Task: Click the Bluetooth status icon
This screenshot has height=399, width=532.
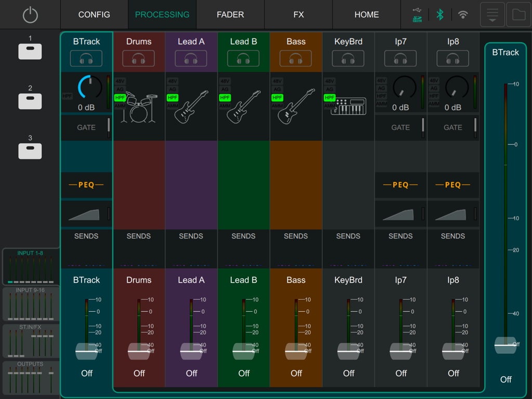Action: coord(440,15)
